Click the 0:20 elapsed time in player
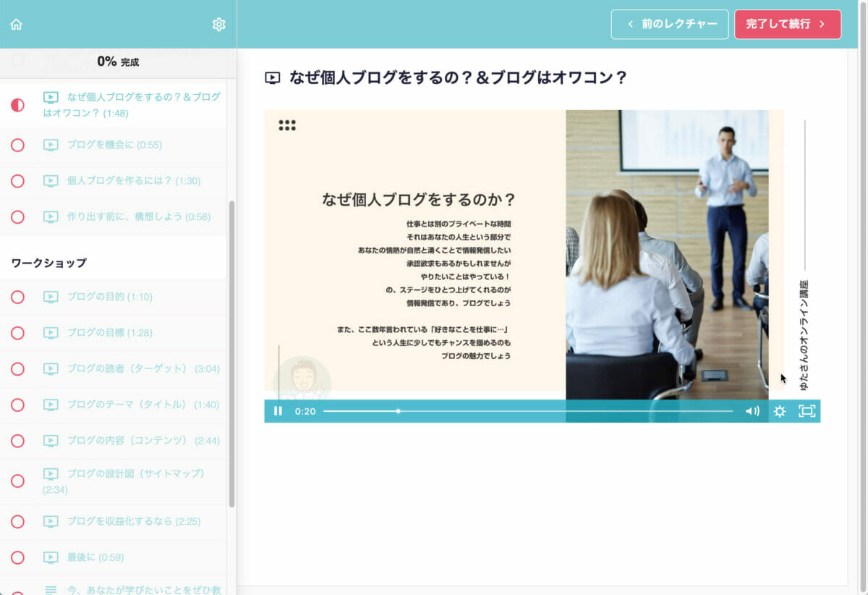The height and width of the screenshot is (595, 868). point(305,411)
